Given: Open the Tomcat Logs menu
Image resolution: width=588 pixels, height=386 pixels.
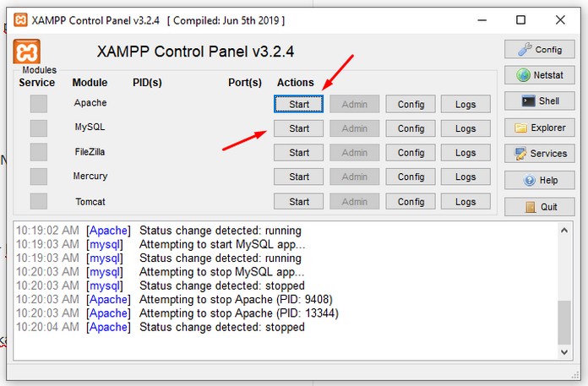Looking at the screenshot, I should 465,201.
